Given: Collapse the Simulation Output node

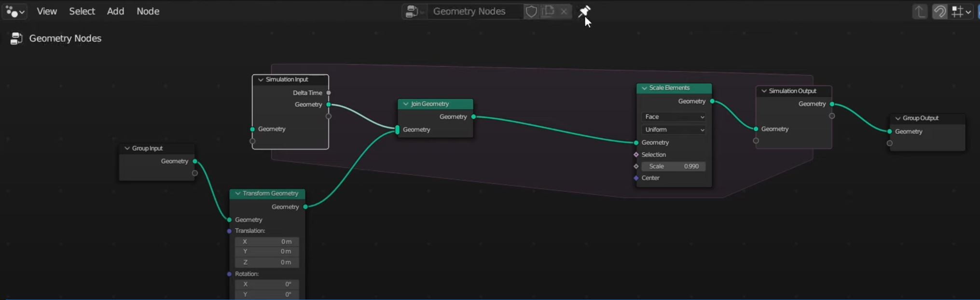Looking at the screenshot, I should click(764, 91).
